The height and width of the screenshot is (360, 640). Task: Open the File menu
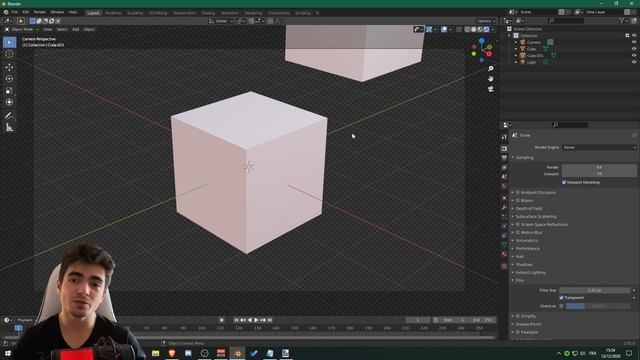click(15, 12)
